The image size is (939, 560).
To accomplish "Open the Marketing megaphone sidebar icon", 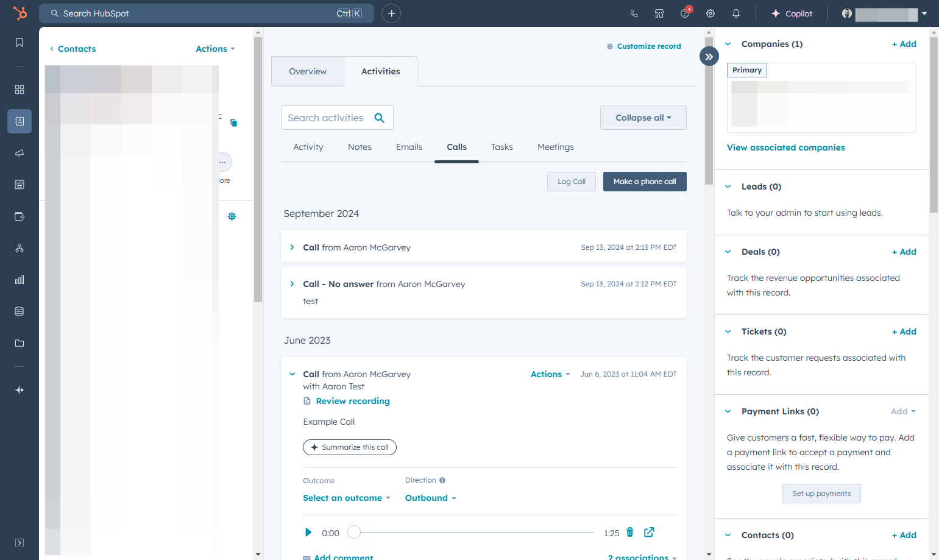I will tap(19, 153).
